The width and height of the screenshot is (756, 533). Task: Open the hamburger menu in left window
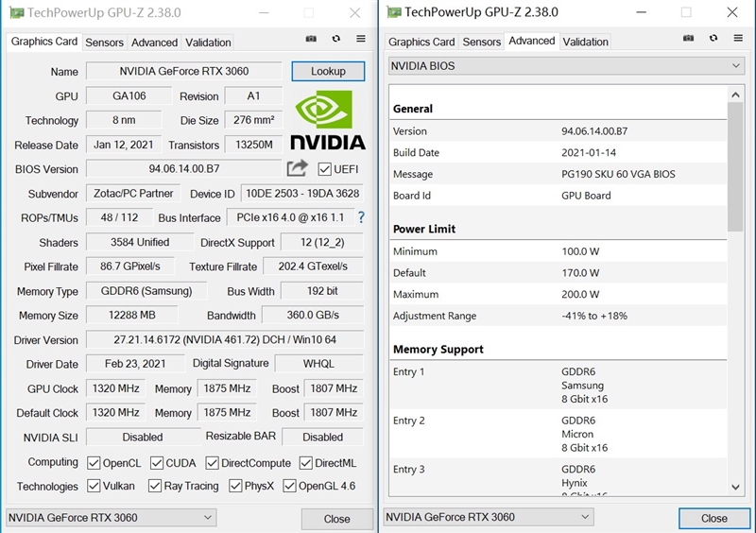(361, 39)
